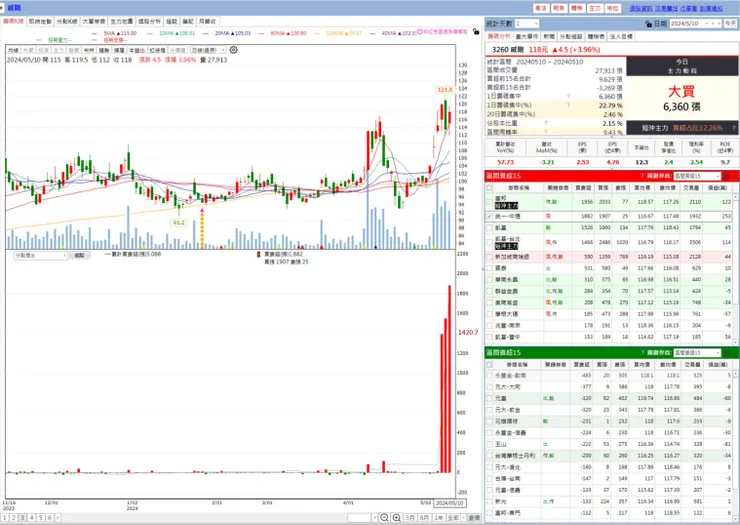Click question mark icon in red 買超15 header
Image resolution: width=740 pixels, height=525 pixels.
642,176
